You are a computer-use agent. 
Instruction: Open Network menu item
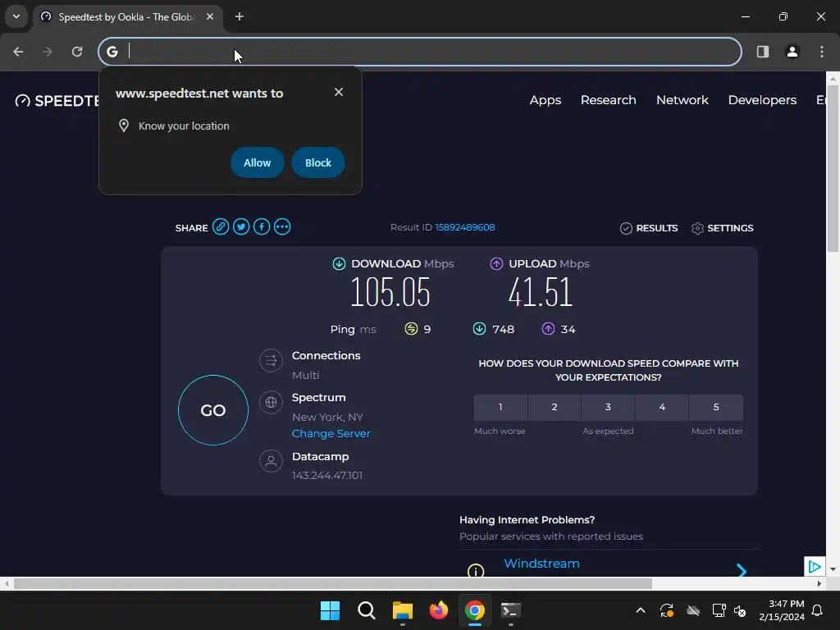682,100
